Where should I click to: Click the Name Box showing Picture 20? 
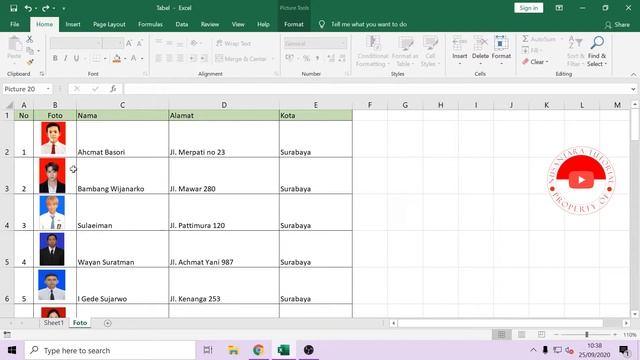pyautogui.click(x=23, y=89)
